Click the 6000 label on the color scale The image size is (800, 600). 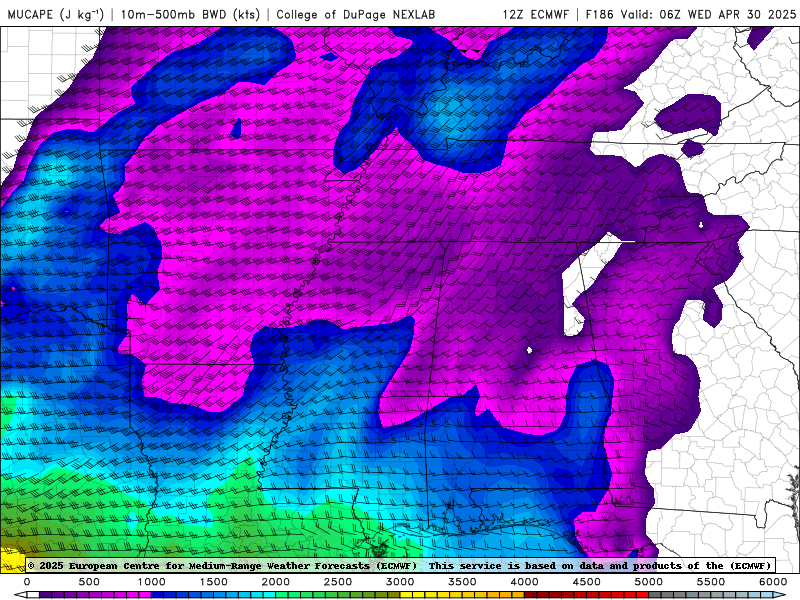point(773,582)
